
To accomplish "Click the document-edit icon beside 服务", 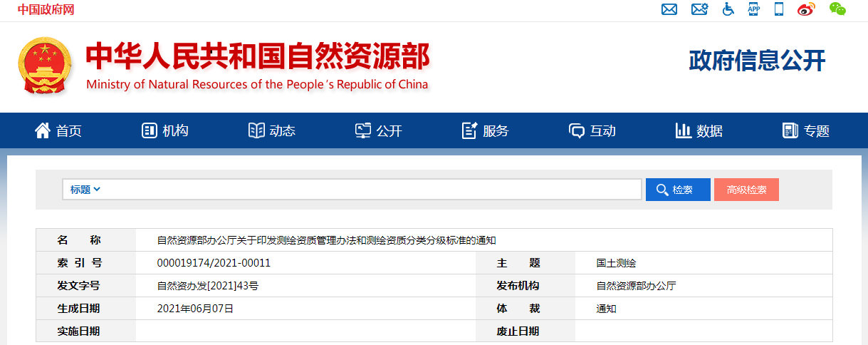I will click(470, 130).
